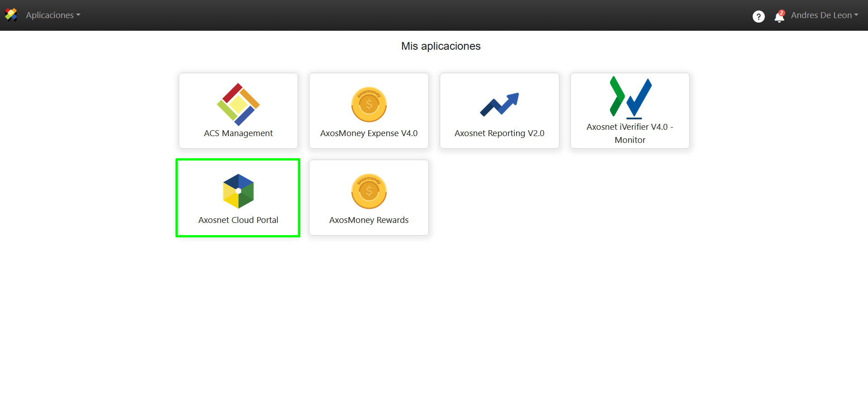
Task: Launch AxosMoney Expense V4.0 via its label
Action: [x=369, y=133]
